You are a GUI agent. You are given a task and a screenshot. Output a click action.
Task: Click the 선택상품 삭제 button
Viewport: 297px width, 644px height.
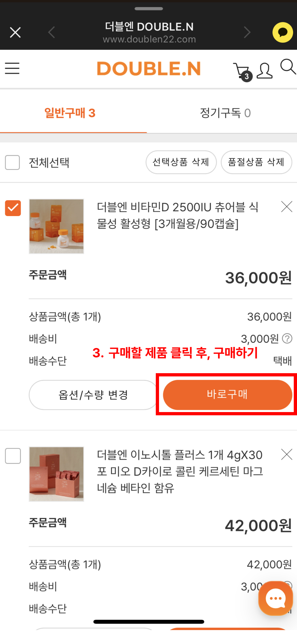[181, 162]
